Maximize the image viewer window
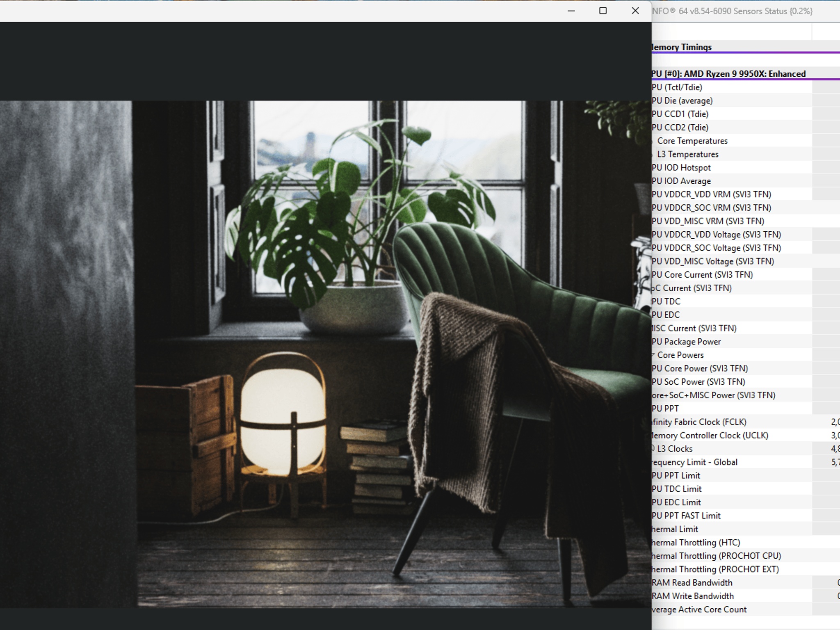The height and width of the screenshot is (630, 840). pyautogui.click(x=603, y=11)
